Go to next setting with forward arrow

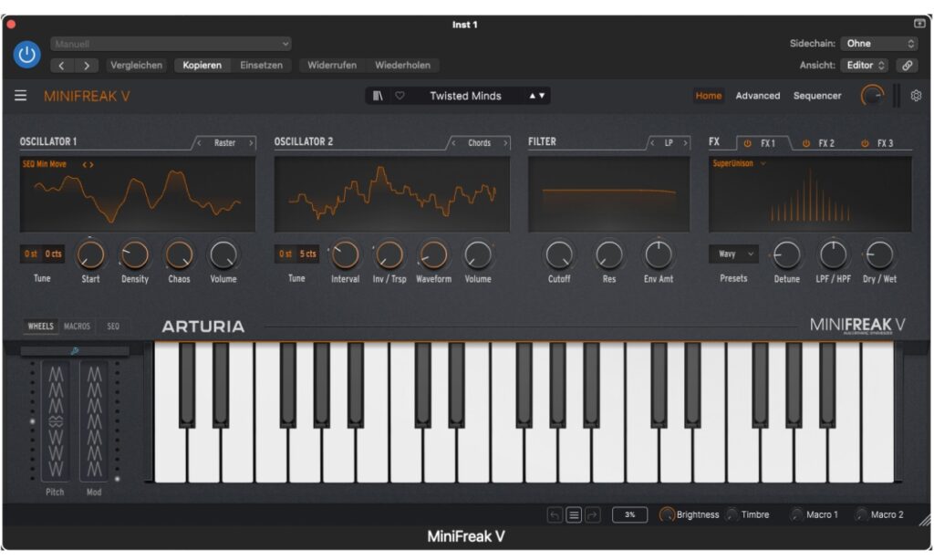click(x=87, y=66)
